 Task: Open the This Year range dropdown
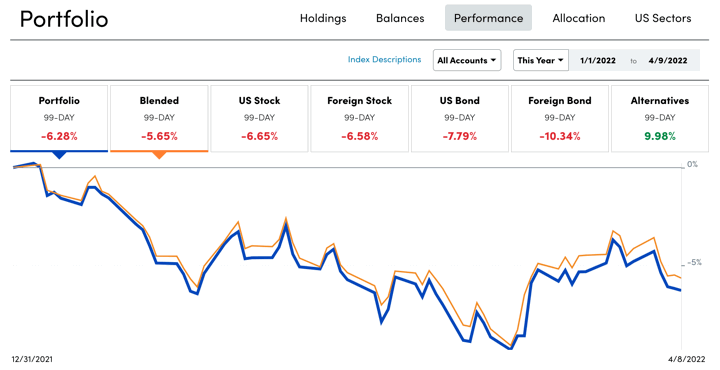541,60
